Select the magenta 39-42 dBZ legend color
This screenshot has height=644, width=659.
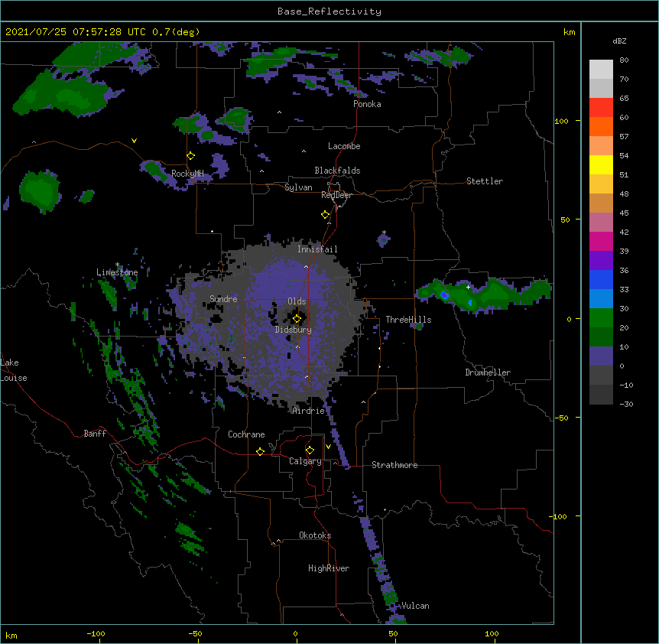click(601, 241)
